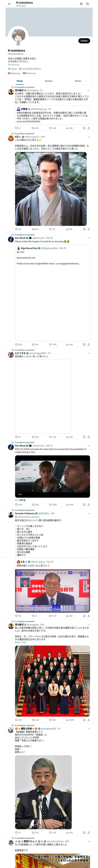Viewport: 98px width, 868px height.
Task: Follow H.matubara
Action: pyautogui.click(x=84, y=41)
